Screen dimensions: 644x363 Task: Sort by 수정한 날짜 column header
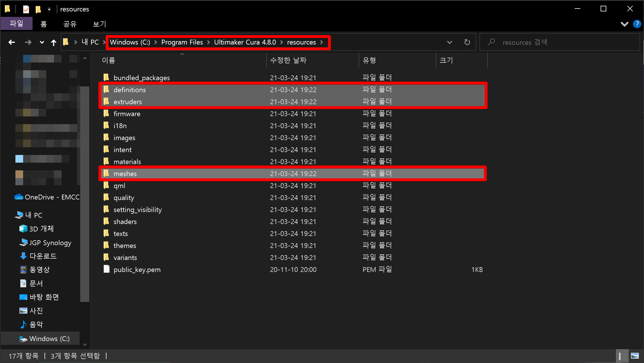point(288,60)
